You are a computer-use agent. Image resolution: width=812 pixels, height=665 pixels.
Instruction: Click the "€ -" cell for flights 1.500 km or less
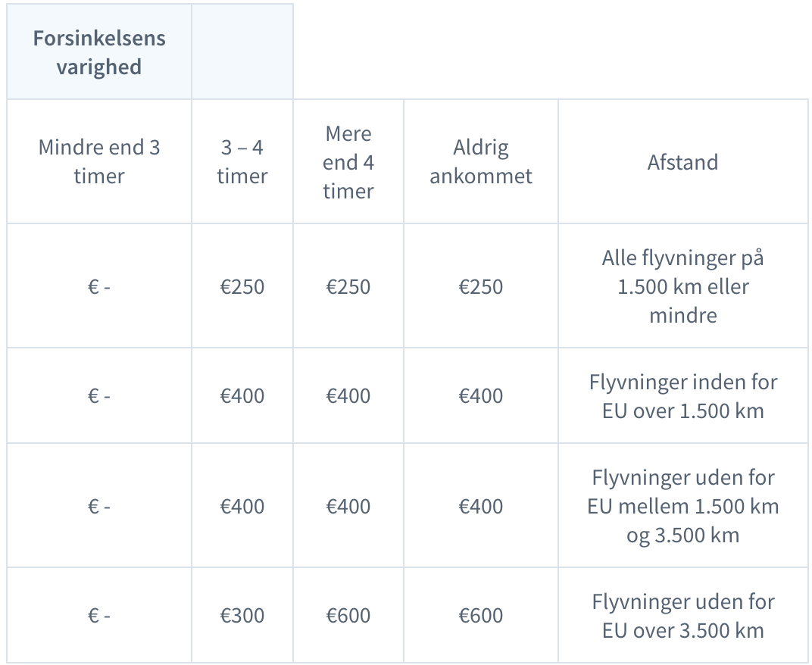(x=99, y=287)
